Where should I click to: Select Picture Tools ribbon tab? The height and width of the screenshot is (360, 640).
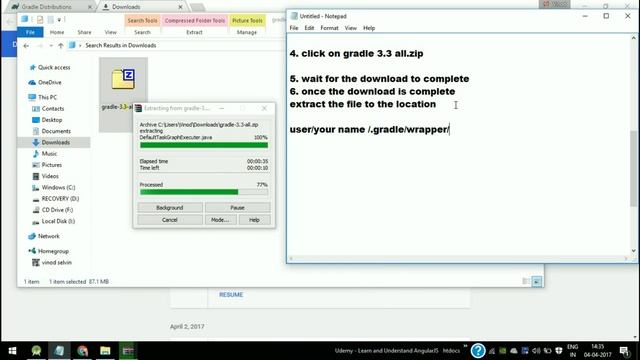click(247, 20)
